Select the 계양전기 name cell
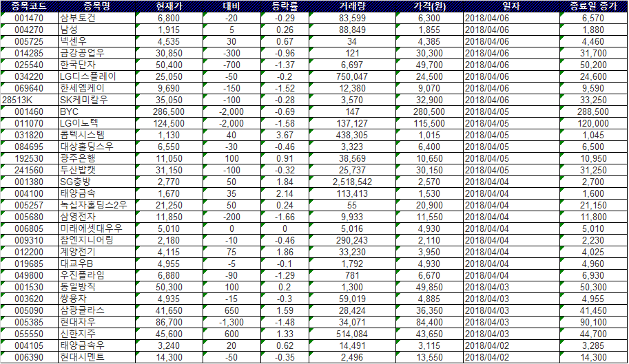 pyautogui.click(x=96, y=252)
